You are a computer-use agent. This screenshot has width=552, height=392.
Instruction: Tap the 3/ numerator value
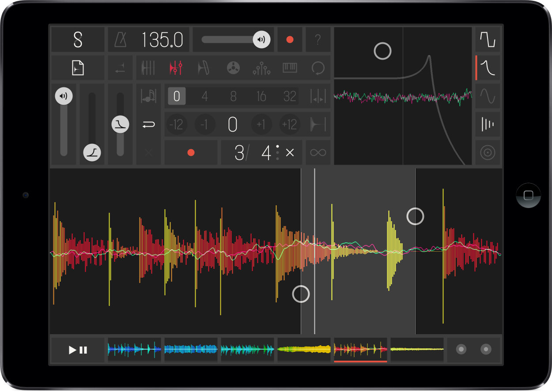[x=242, y=153]
